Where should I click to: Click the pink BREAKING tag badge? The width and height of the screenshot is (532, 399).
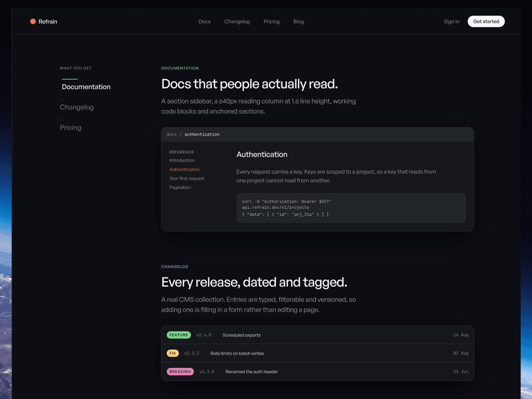[x=180, y=371]
